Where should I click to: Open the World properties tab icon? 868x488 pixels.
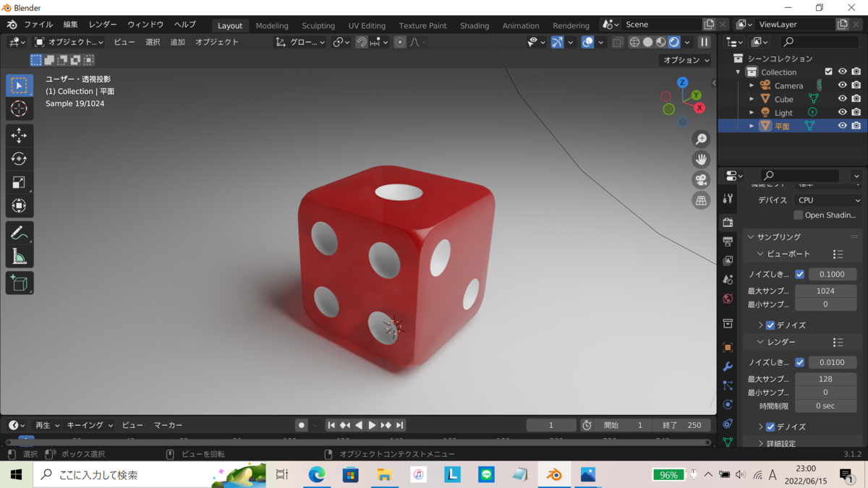tap(728, 299)
